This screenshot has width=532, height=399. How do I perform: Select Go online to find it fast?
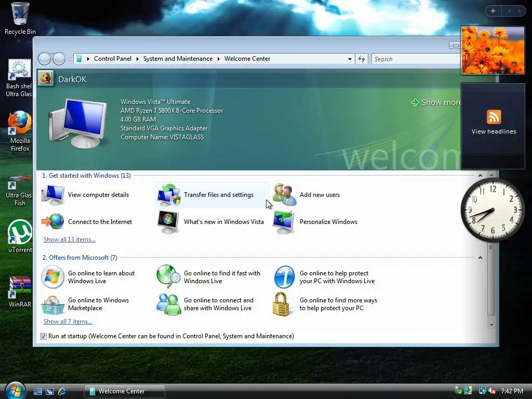click(x=209, y=277)
